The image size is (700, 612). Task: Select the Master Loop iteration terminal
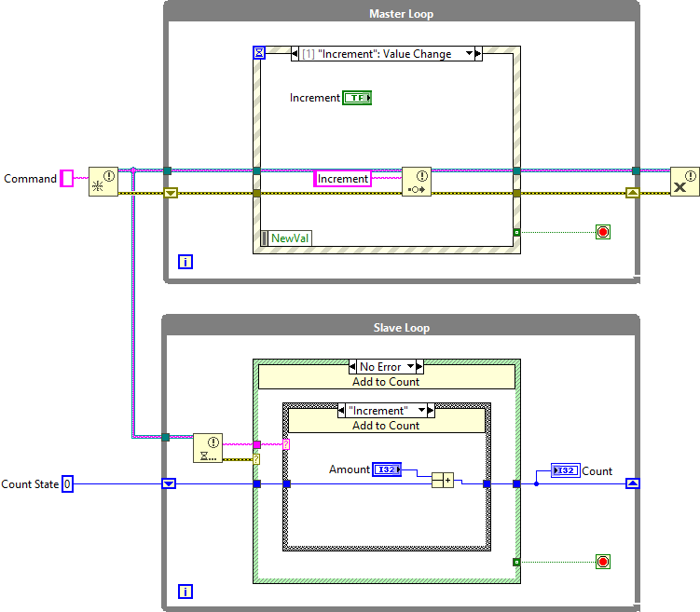[x=185, y=262]
